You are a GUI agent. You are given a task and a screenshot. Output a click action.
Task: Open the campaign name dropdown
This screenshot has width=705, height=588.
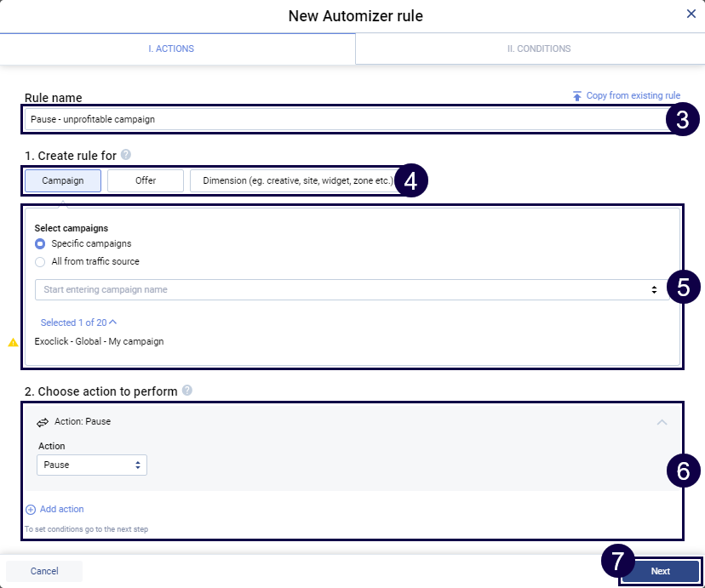[349, 290]
